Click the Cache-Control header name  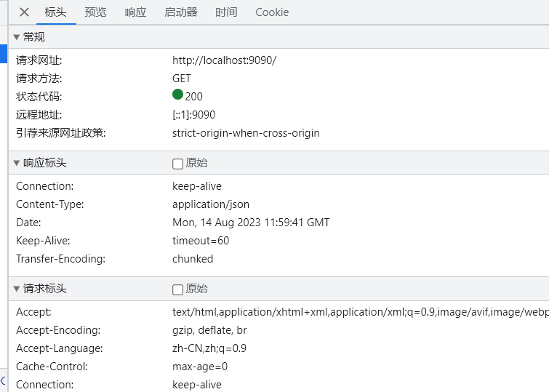pos(52,367)
